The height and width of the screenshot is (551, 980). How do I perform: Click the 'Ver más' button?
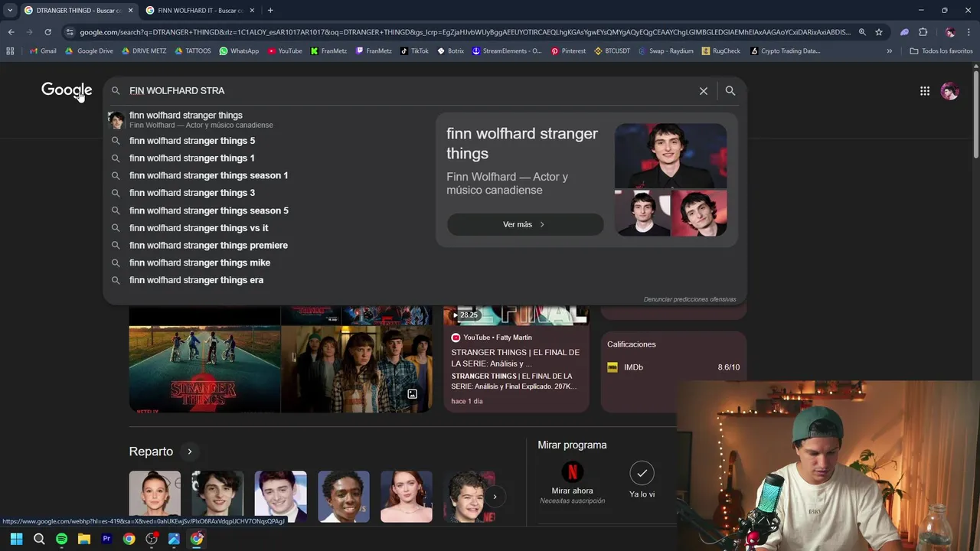[525, 224]
